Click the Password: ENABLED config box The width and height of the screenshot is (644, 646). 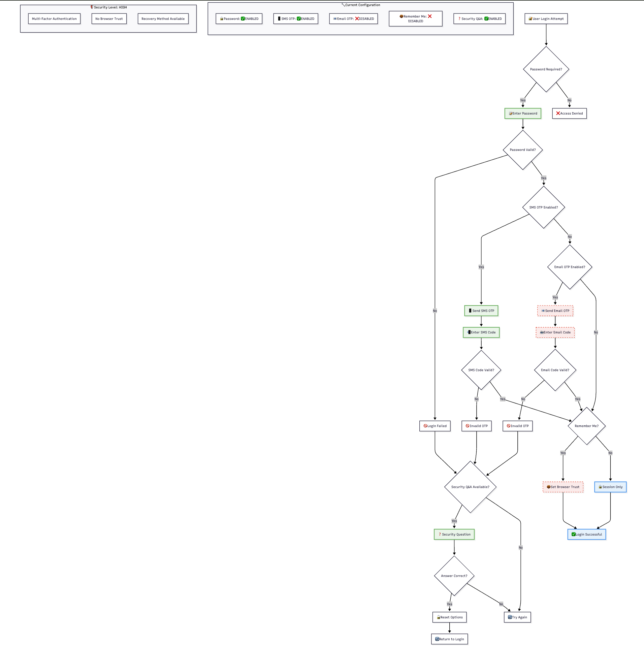point(239,19)
